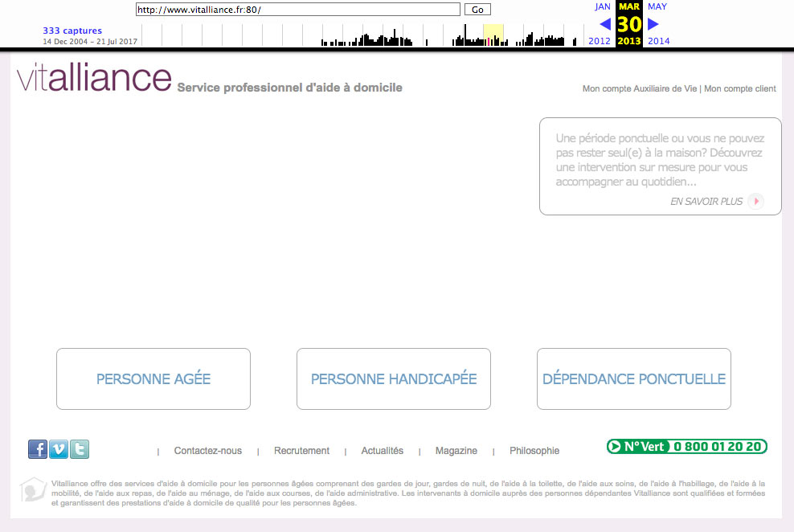Open the Magazine menu item

[x=456, y=451]
